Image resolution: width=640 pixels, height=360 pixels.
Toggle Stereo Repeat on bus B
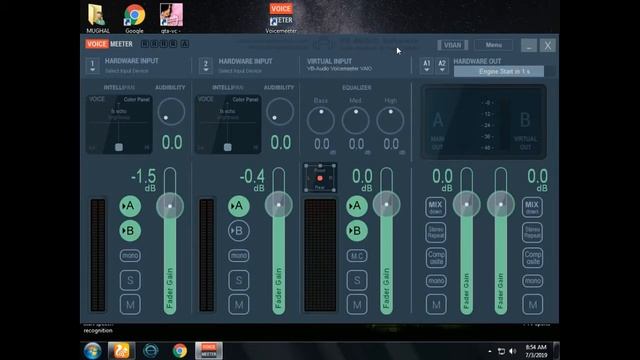pos(532,232)
